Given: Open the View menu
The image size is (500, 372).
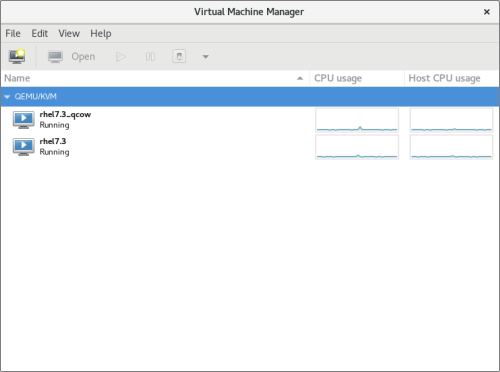Looking at the screenshot, I should (x=69, y=33).
